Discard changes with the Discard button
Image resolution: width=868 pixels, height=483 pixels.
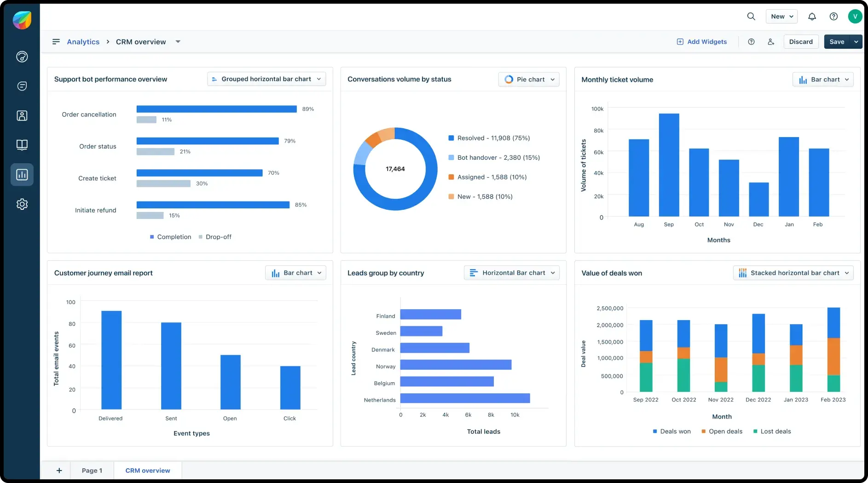(x=801, y=41)
